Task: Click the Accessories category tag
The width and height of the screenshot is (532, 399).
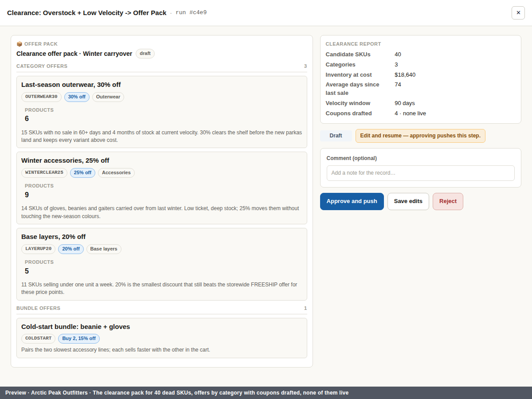Action: (116, 173)
